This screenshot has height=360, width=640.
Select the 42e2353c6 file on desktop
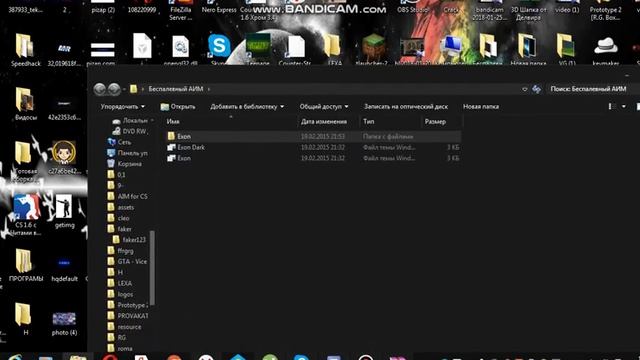point(64,108)
